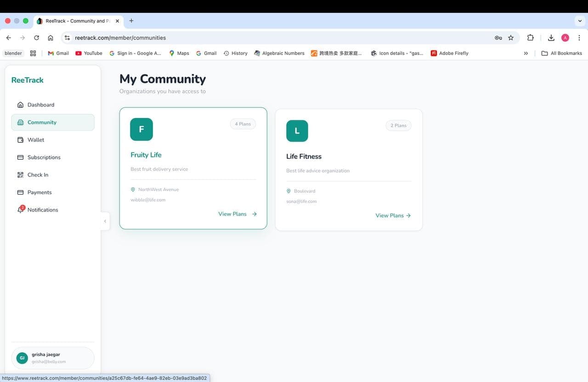This screenshot has height=382, width=588.
Task: Open the Dashboard from the sidebar
Action: click(x=40, y=104)
